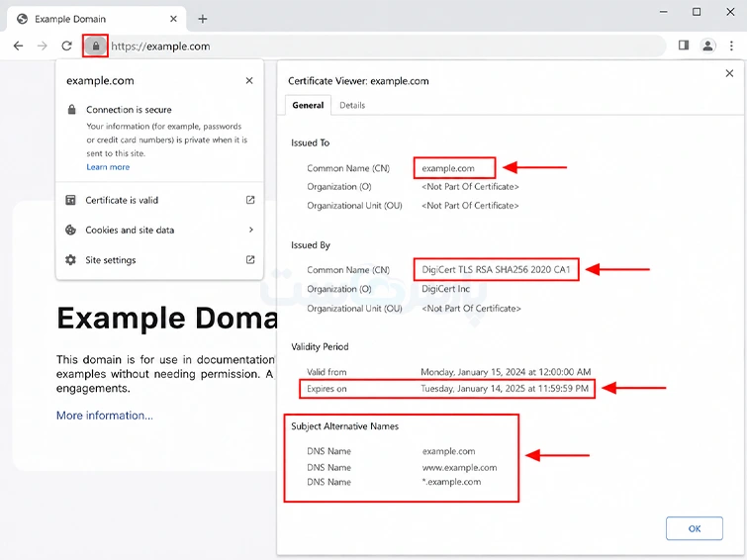Click the browser Forward arrow
Viewport: 747px width, 560px height.
(43, 46)
